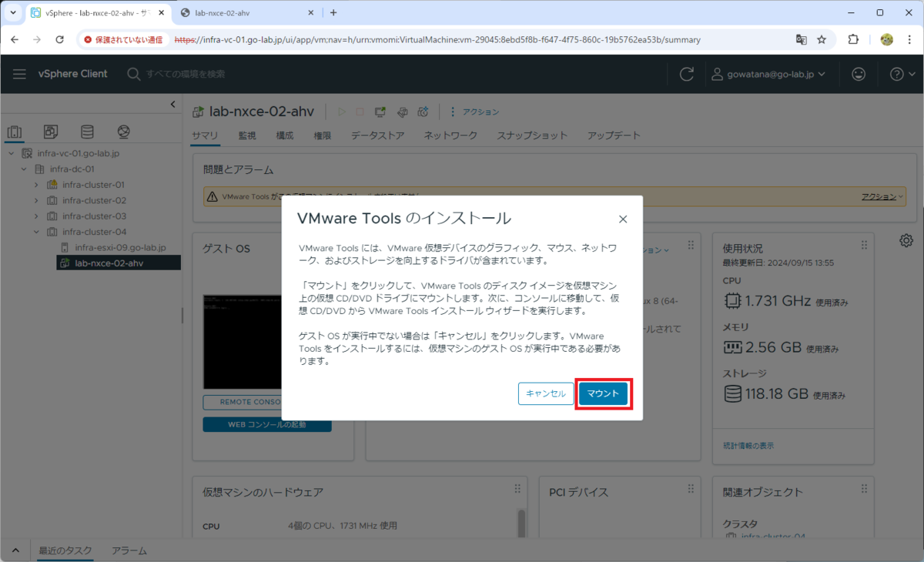Image resolution: width=924 pixels, height=562 pixels.
Task: Collapse the infra-dc-01 datacenter node
Action: pos(24,169)
